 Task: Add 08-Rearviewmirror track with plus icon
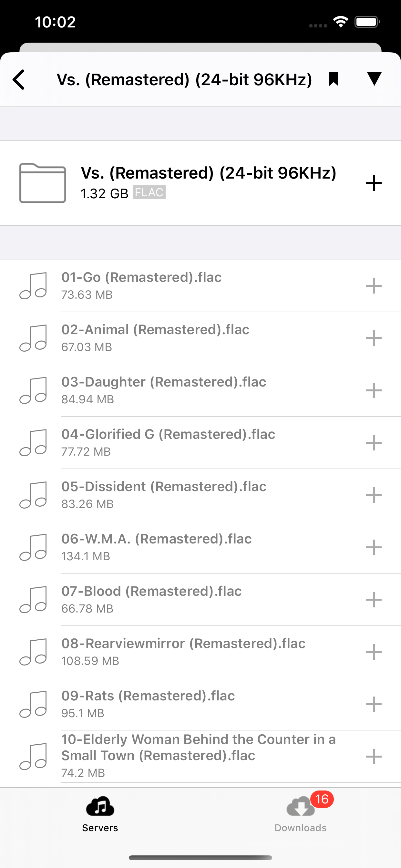373,652
